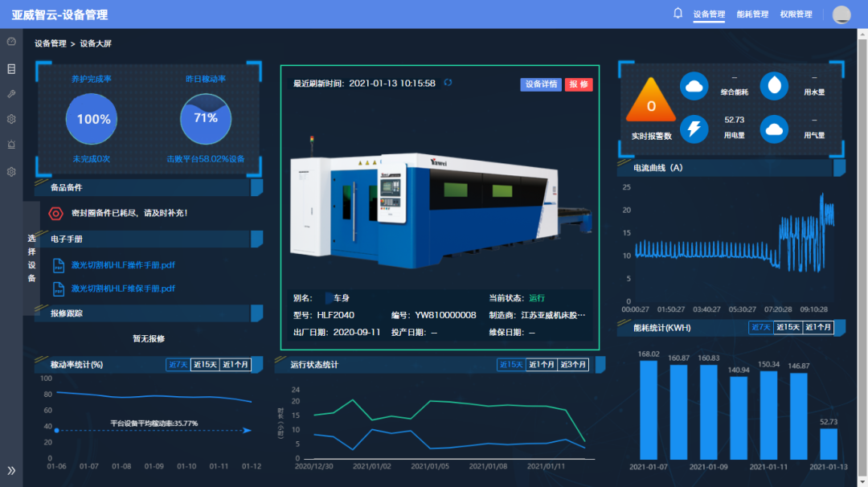Expand the sidebar with the double-chevron

[x=11, y=470]
